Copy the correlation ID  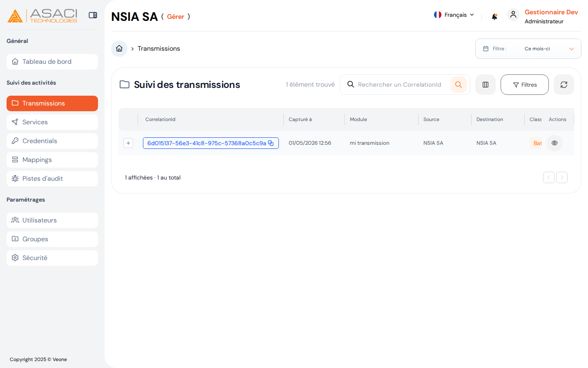click(x=271, y=143)
